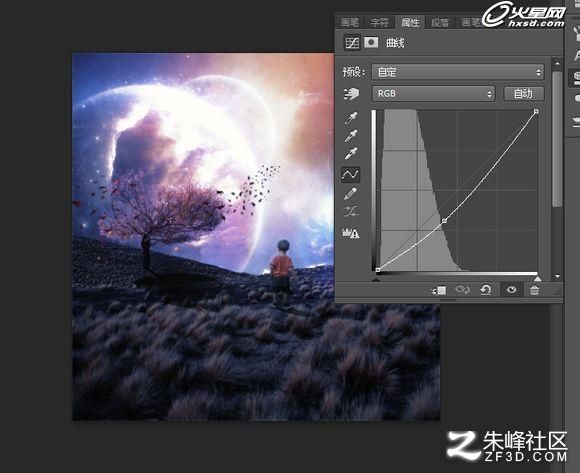Click the panel scroll down arrow
The width and height of the screenshot is (580, 473).
point(557,276)
